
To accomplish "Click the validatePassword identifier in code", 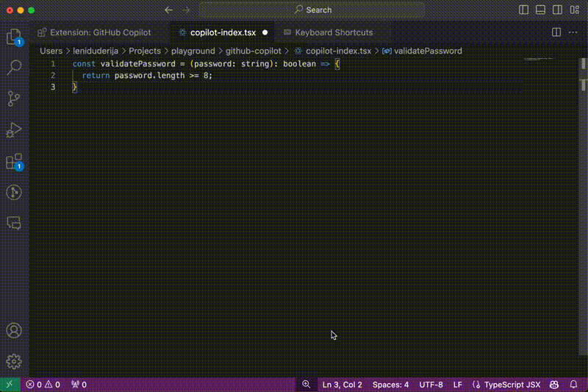I will coord(137,64).
